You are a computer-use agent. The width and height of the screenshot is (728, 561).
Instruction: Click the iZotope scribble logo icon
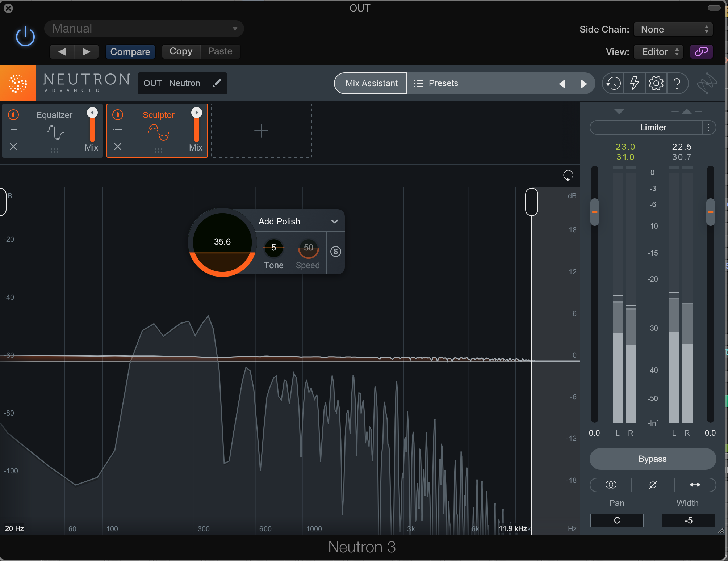tap(707, 83)
